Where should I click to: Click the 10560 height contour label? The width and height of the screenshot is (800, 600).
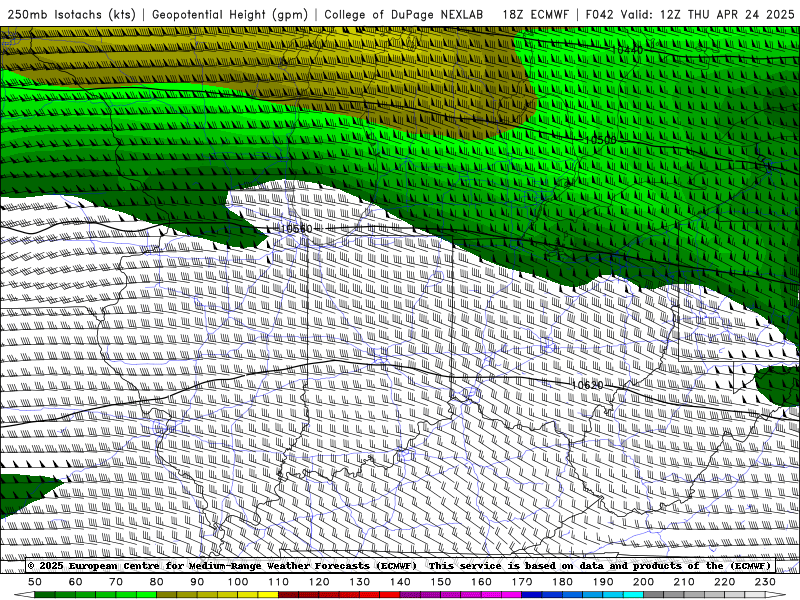point(296,229)
